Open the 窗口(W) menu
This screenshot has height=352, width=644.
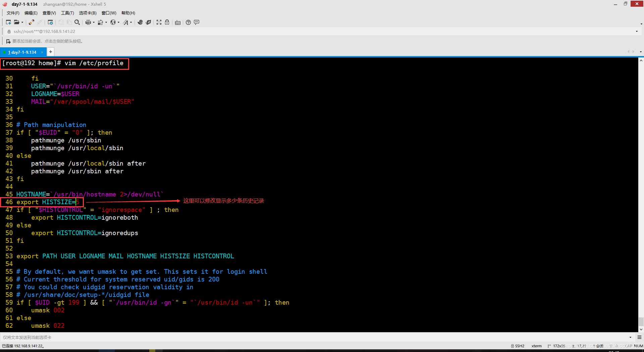(109, 13)
